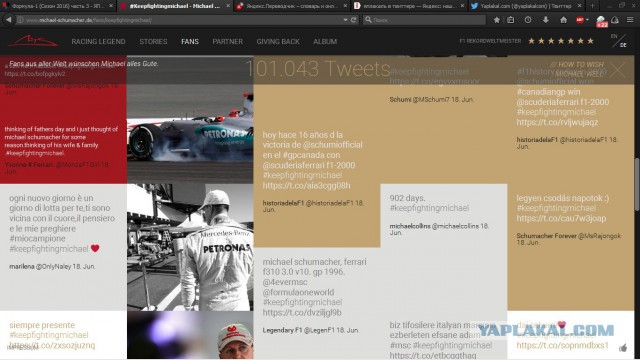Close the tweet wall with the X icon
This screenshot has width=640, height=360.
click(x=618, y=69)
